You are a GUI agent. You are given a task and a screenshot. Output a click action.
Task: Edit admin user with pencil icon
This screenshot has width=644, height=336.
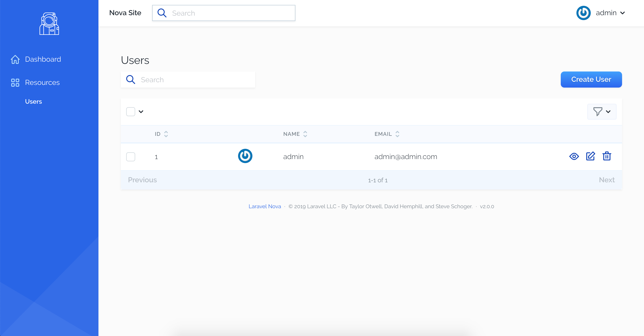pyautogui.click(x=591, y=157)
